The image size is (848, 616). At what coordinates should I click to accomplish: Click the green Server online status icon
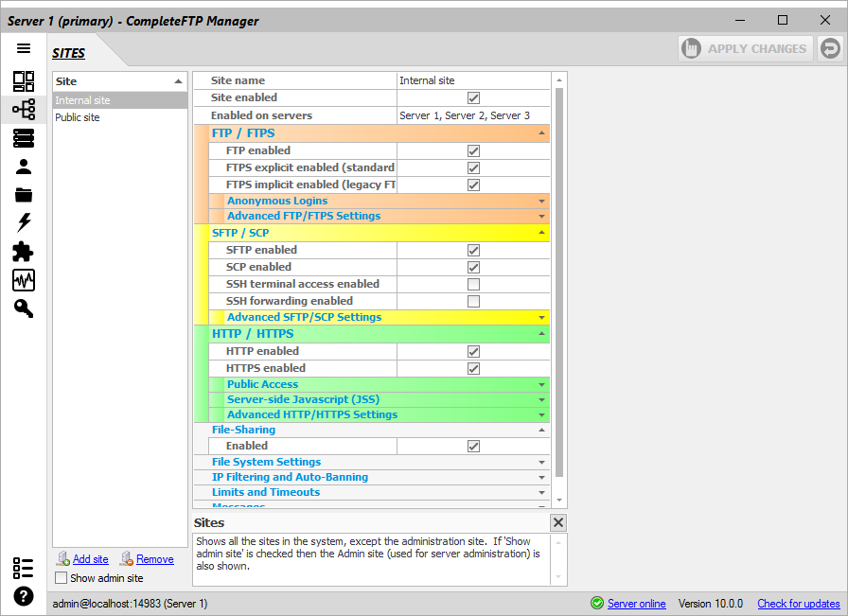point(597,603)
